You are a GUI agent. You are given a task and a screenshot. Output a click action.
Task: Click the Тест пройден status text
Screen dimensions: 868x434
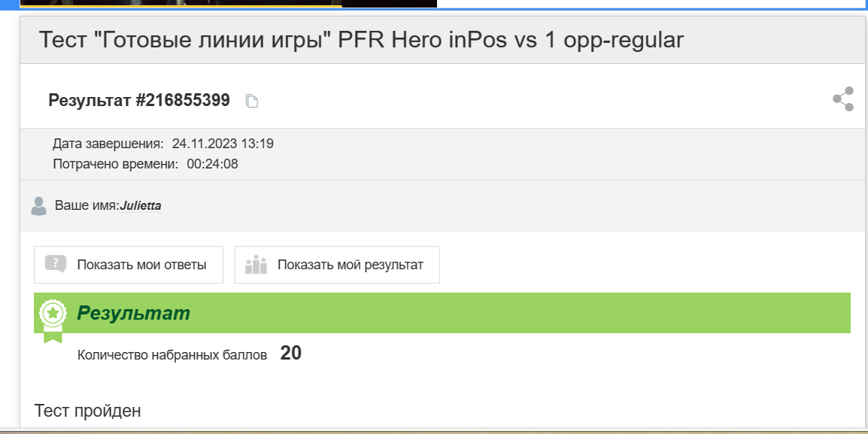(87, 411)
